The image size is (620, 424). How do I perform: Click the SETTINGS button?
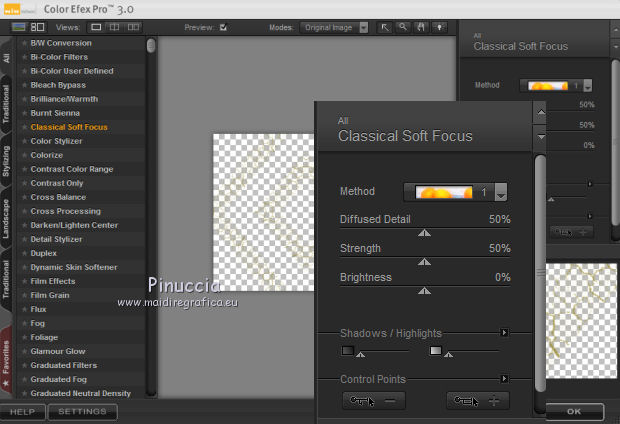[82, 411]
